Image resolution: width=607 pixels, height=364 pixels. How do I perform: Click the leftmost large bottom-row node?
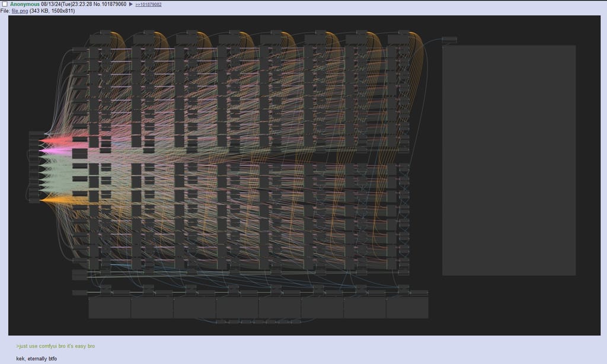coord(109,308)
